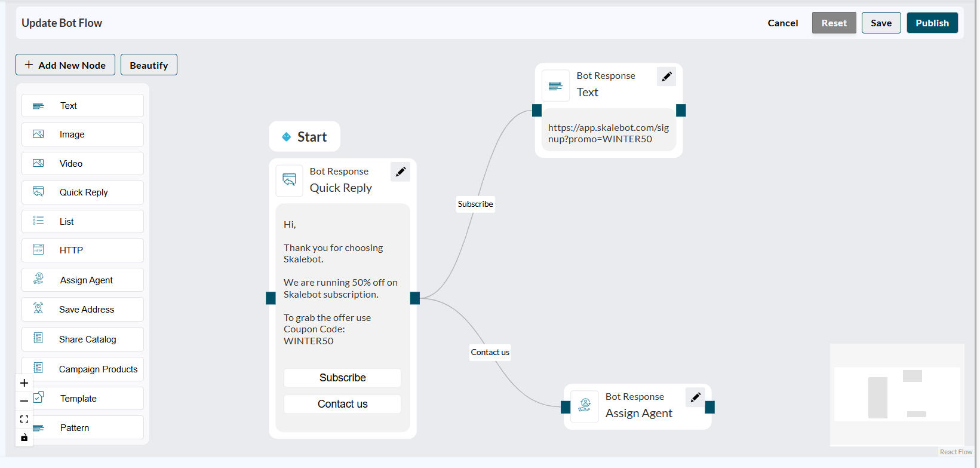Image resolution: width=980 pixels, height=468 pixels.
Task: Select the Quick Reply icon in sidebar
Action: click(x=38, y=192)
